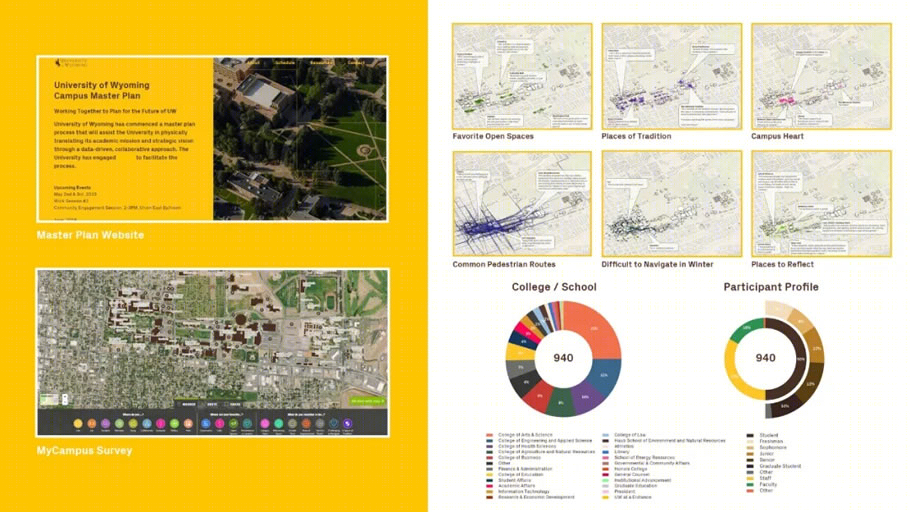Select the teal icon ending the middle survey group
Screen dimensions: 910x512
click(247, 423)
